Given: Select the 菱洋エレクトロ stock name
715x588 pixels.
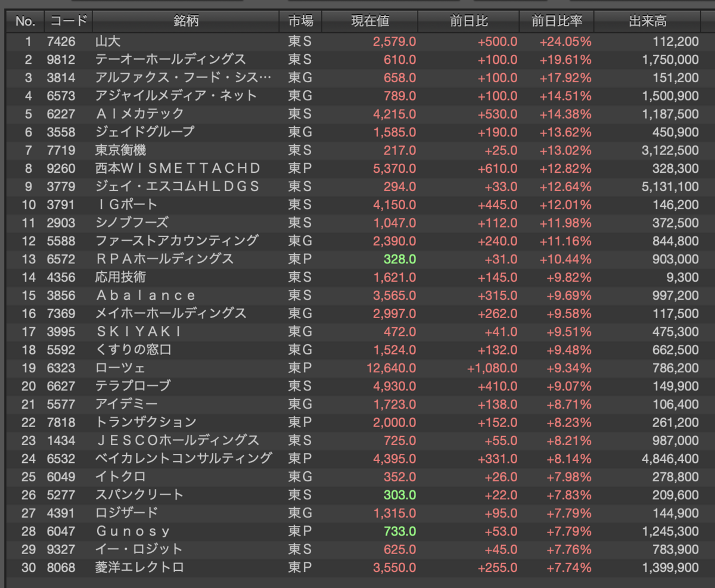Looking at the screenshot, I should (139, 567).
